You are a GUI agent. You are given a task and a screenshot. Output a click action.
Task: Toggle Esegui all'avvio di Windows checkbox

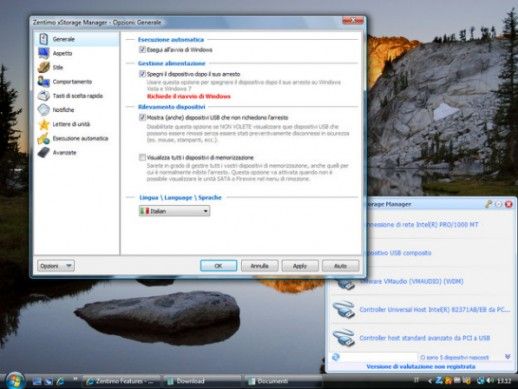point(142,50)
